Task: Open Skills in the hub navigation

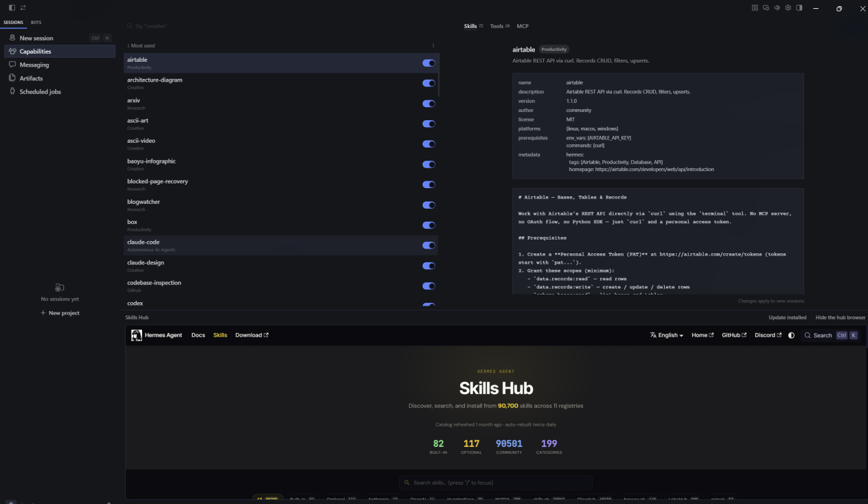Action: point(220,335)
